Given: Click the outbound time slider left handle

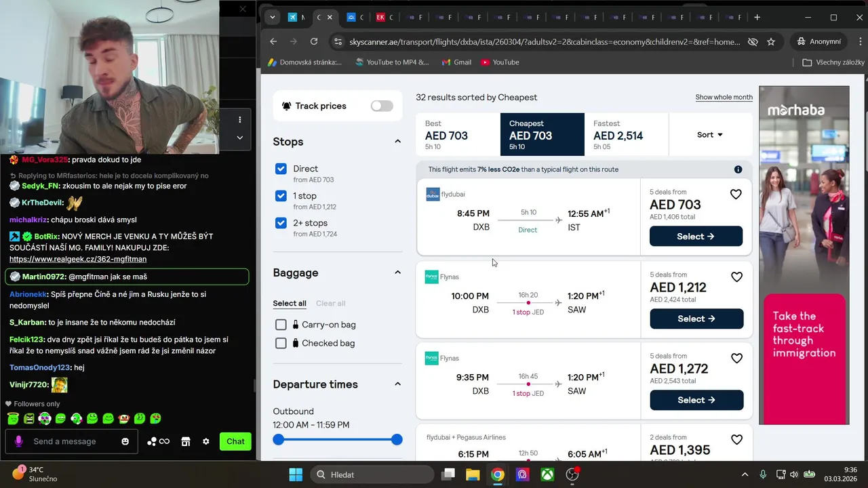Looking at the screenshot, I should [278, 440].
